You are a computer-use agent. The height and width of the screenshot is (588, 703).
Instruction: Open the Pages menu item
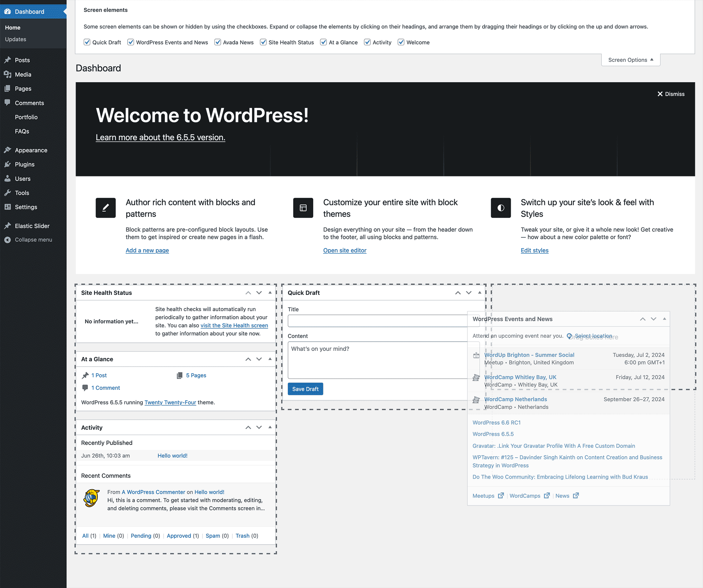23,88
